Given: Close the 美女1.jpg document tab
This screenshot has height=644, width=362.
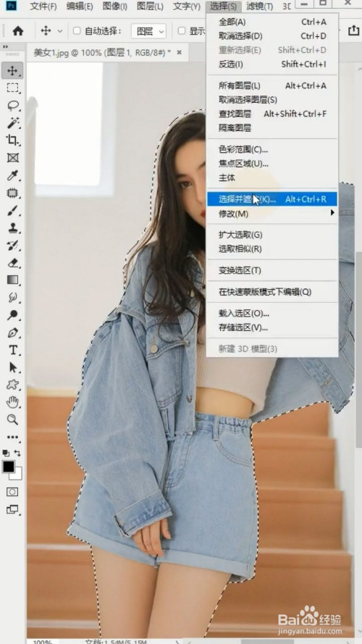Looking at the screenshot, I should 179,53.
